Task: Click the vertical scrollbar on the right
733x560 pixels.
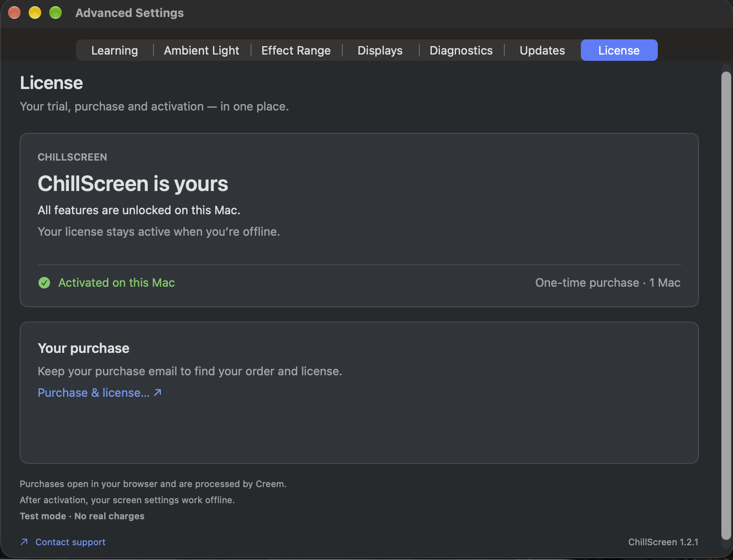Action: point(726,306)
